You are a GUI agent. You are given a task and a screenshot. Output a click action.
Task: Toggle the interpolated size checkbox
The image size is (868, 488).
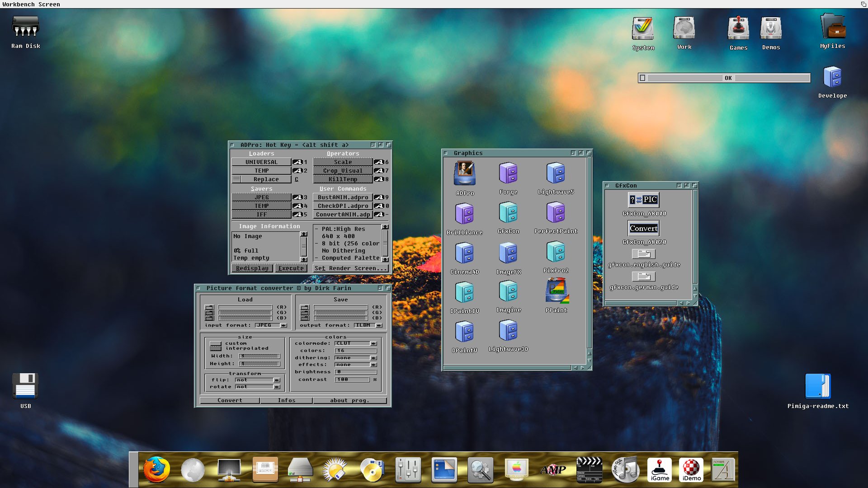(216, 348)
